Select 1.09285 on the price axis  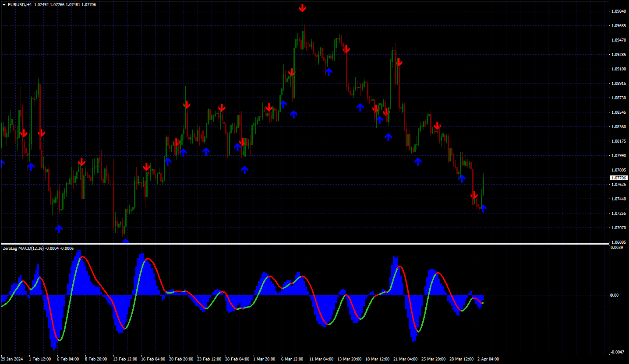pyautogui.click(x=618, y=55)
